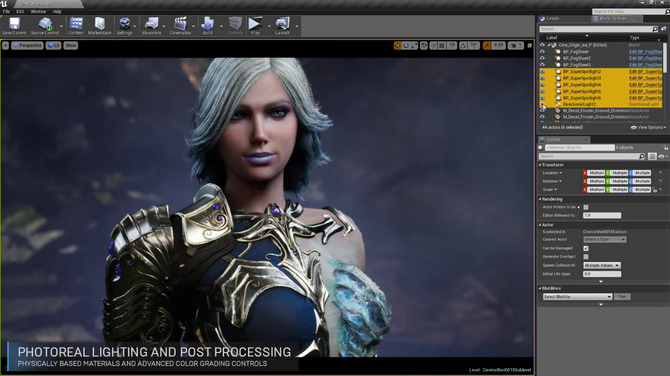Open camera speed setting in viewport
This screenshot has height=376, width=670.
[x=516, y=45]
